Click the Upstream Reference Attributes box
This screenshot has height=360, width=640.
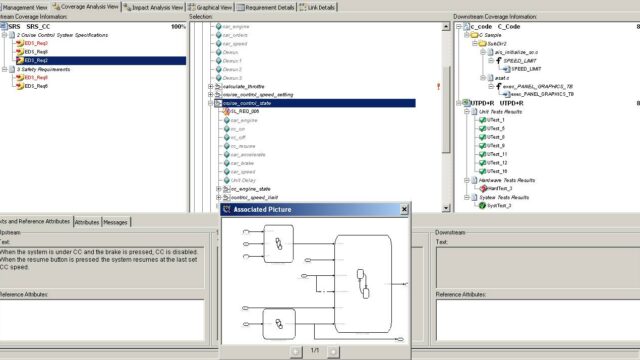pyautogui.click(x=102, y=320)
